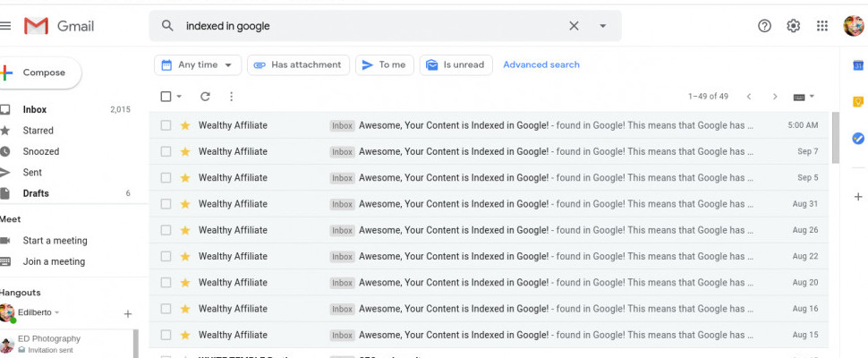Apply the Has attachment filter

pyautogui.click(x=298, y=64)
